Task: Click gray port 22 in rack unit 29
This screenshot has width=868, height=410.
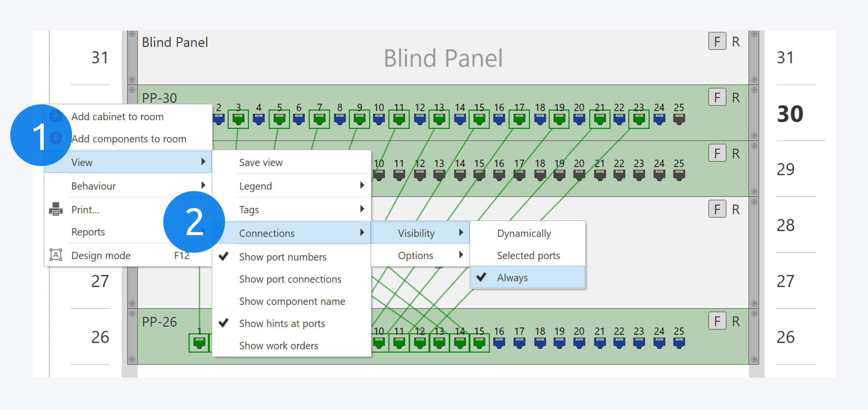Action: coord(619,175)
